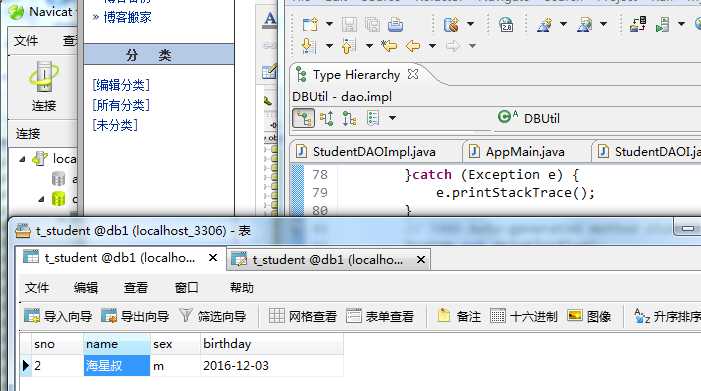Select the Type Hierarchy view tab
701x391 pixels.
pos(356,75)
